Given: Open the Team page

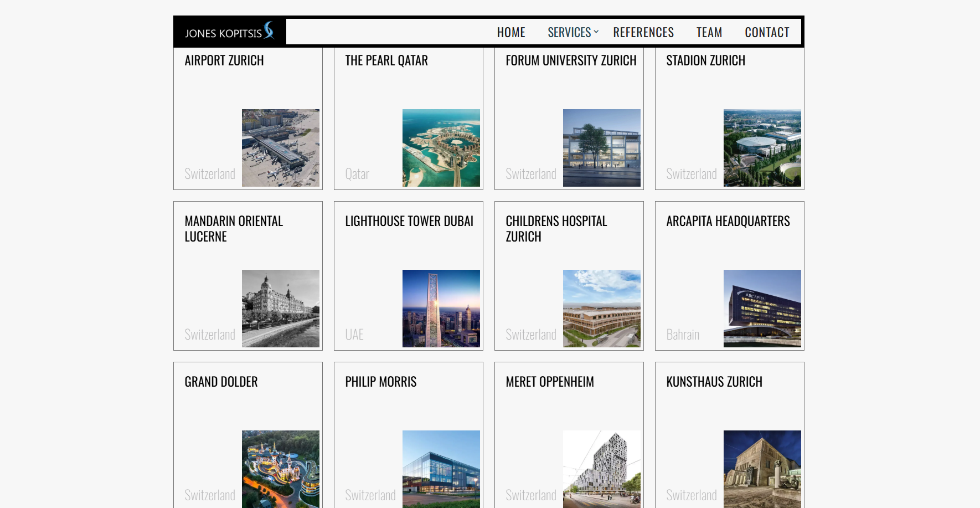Looking at the screenshot, I should coord(709,33).
